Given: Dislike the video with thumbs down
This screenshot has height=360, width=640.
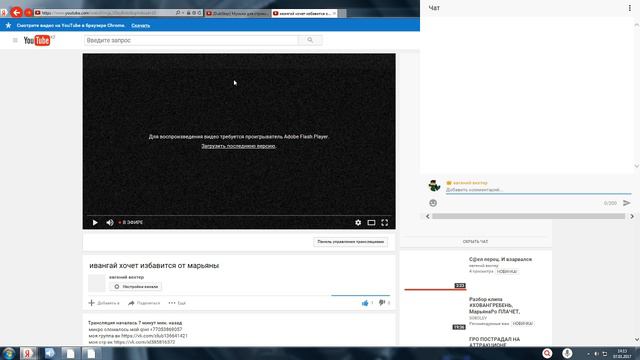Looking at the screenshot, I should [x=382, y=303].
